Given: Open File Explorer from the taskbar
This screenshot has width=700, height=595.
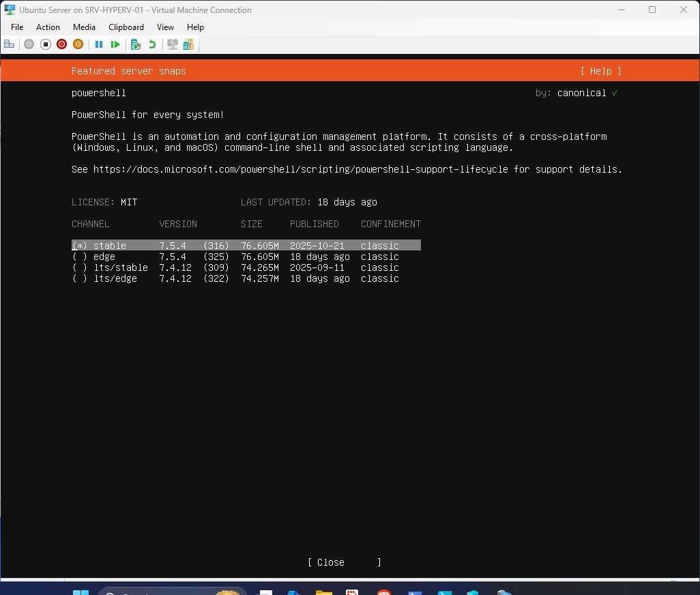Looking at the screenshot, I should pos(324,591).
